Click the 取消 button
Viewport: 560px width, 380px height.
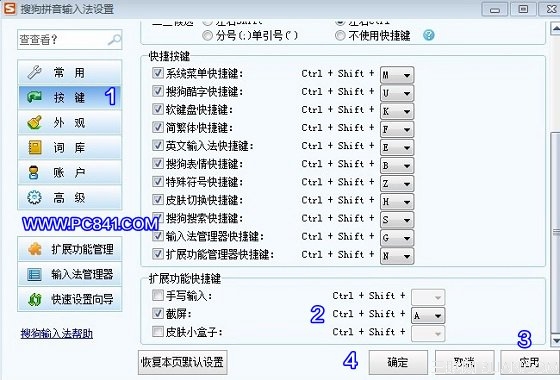(x=464, y=362)
